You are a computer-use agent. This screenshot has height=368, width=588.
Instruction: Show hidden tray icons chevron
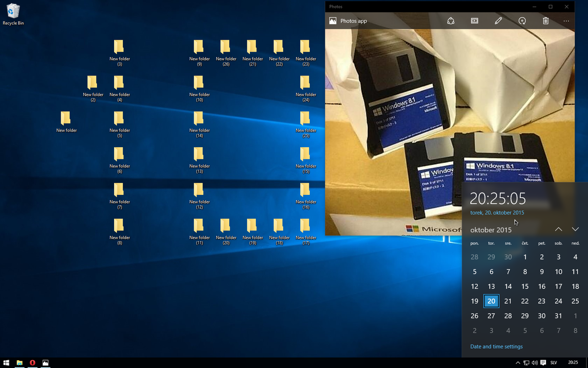pyautogui.click(x=518, y=363)
